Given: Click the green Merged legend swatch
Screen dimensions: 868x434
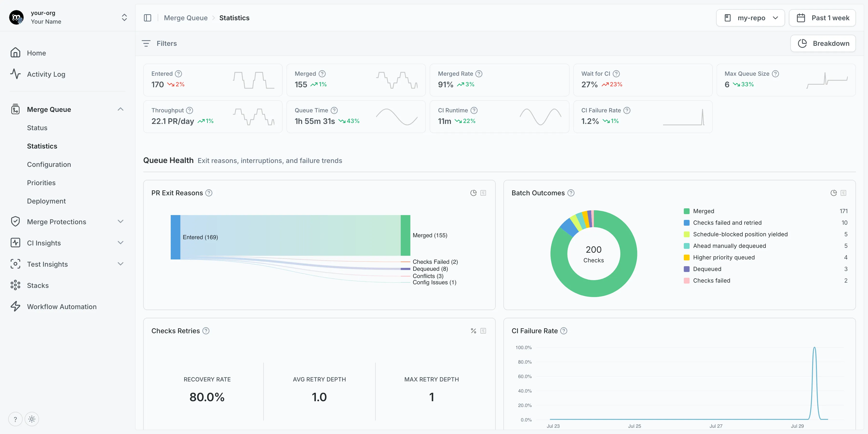Looking at the screenshot, I should coord(686,211).
